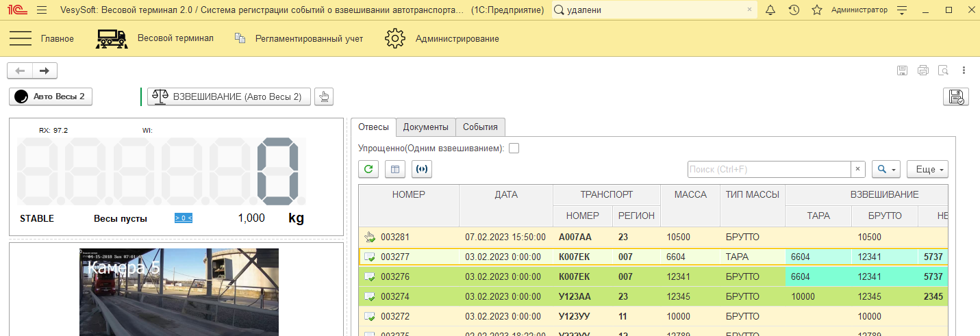Open the history clock icon
Image resolution: width=980 pixels, height=336 pixels.
click(x=794, y=10)
